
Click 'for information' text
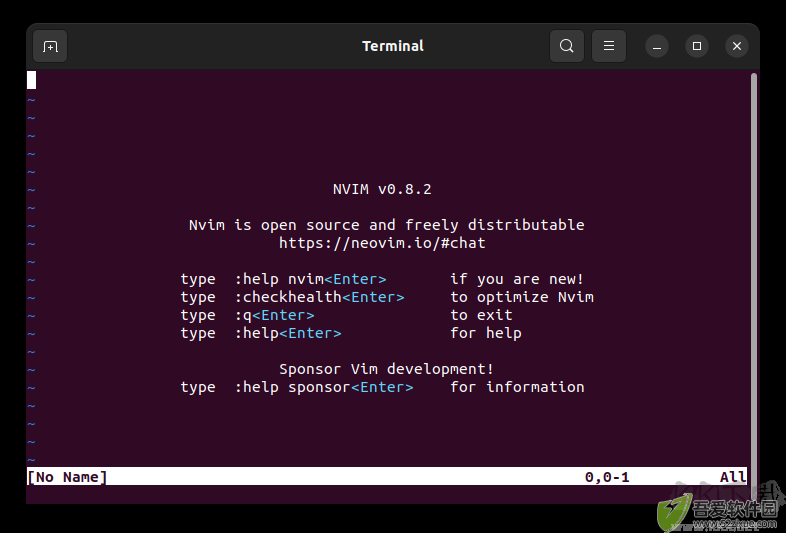(517, 387)
